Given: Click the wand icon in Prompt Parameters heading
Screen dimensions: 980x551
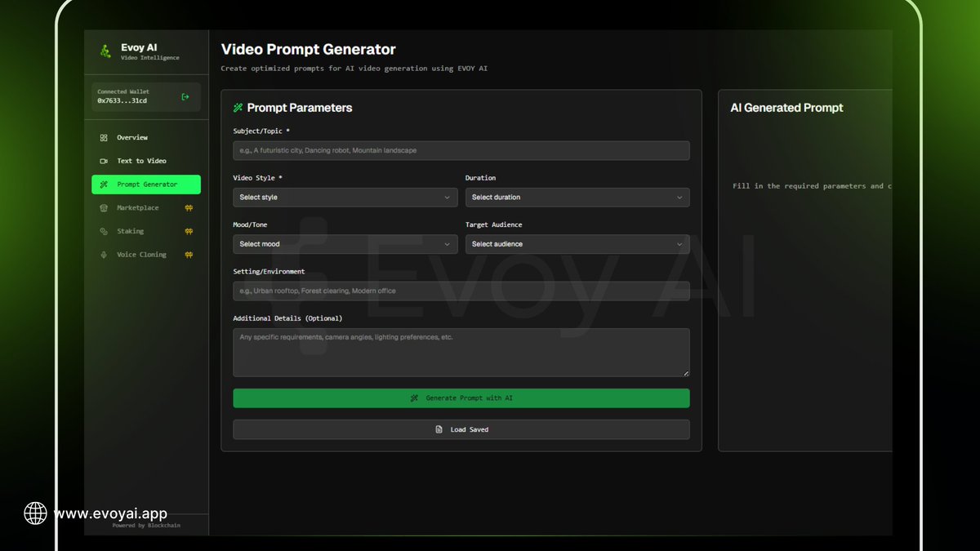Looking at the screenshot, I should click(238, 108).
